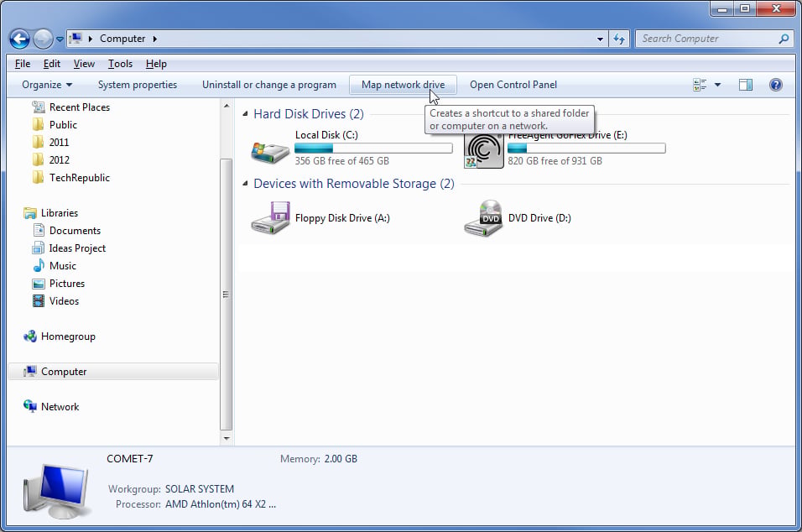The image size is (802, 532).
Task: Go back with the Back arrow button
Action: (19, 39)
